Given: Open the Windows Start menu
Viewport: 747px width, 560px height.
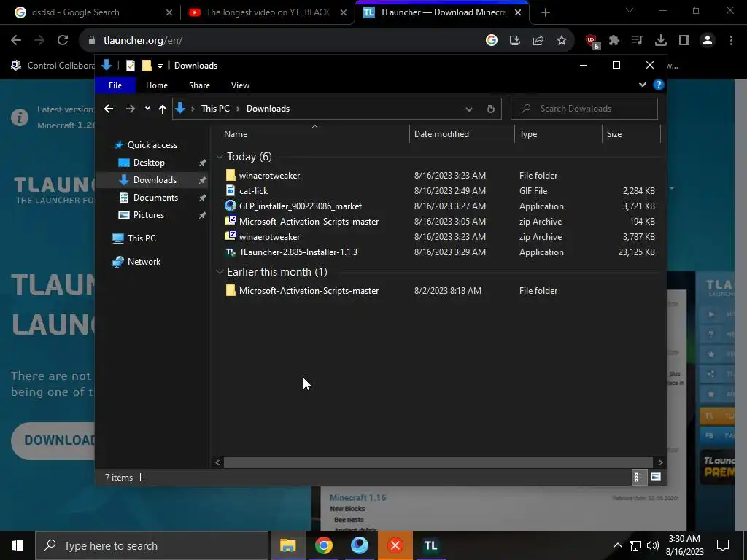Looking at the screenshot, I should click(x=18, y=545).
